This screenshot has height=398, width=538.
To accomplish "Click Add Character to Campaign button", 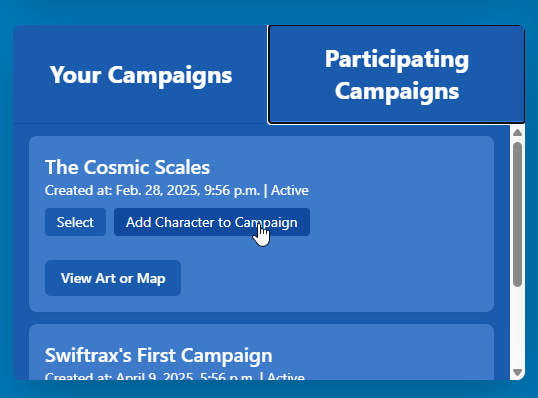I will [x=212, y=222].
